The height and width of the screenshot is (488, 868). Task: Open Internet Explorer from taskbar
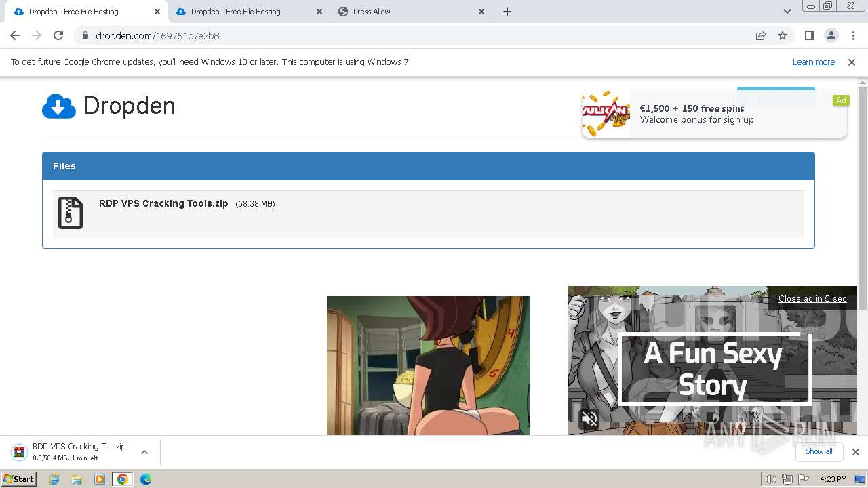tap(54, 479)
